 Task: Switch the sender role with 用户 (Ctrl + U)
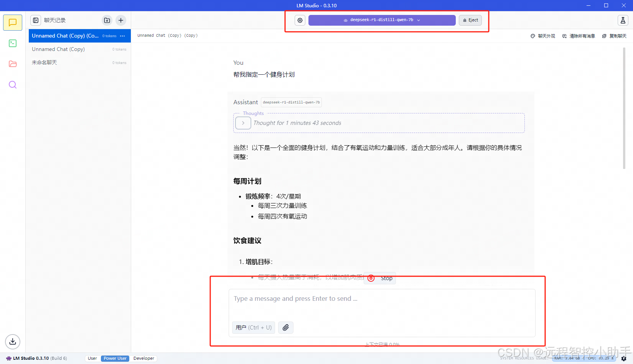tap(254, 328)
